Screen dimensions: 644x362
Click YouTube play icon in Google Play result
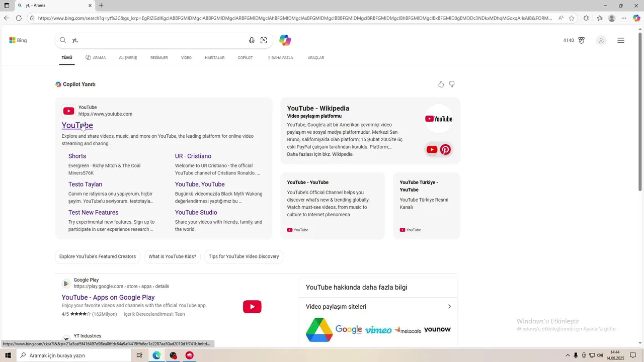[x=252, y=307]
